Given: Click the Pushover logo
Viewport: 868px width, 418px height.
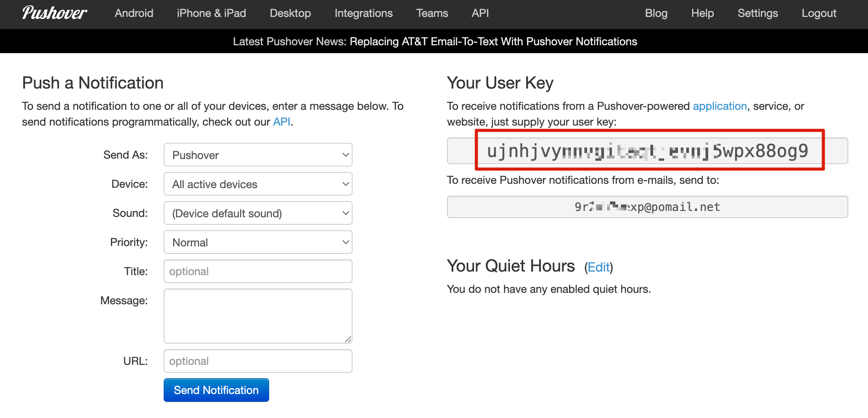Looking at the screenshot, I should coord(54,13).
